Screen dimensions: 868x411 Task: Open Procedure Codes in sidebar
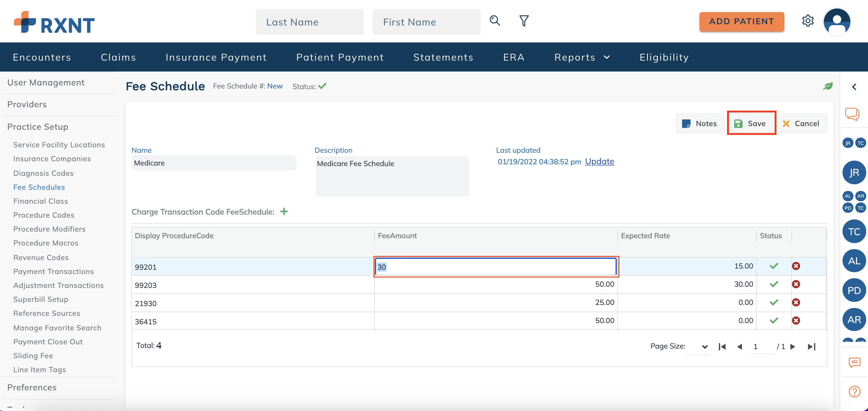44,215
